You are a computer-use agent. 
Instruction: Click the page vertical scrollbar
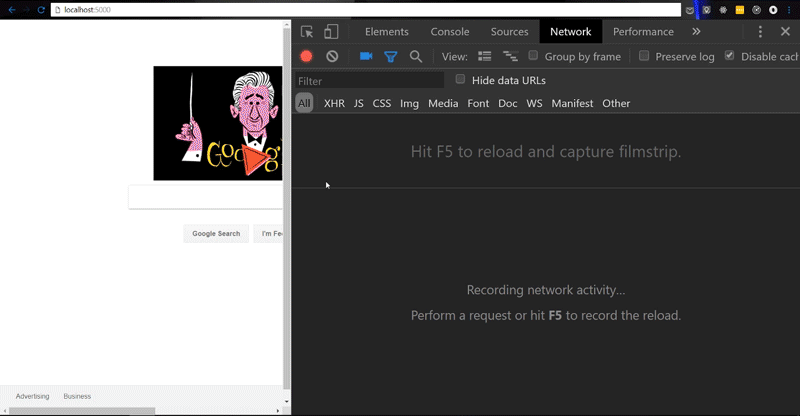[x=287, y=209]
